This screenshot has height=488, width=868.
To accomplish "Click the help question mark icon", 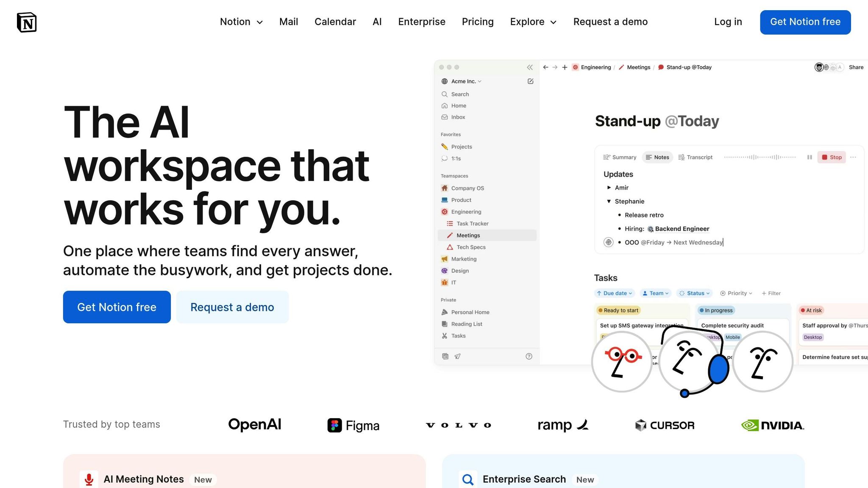I will click(529, 356).
